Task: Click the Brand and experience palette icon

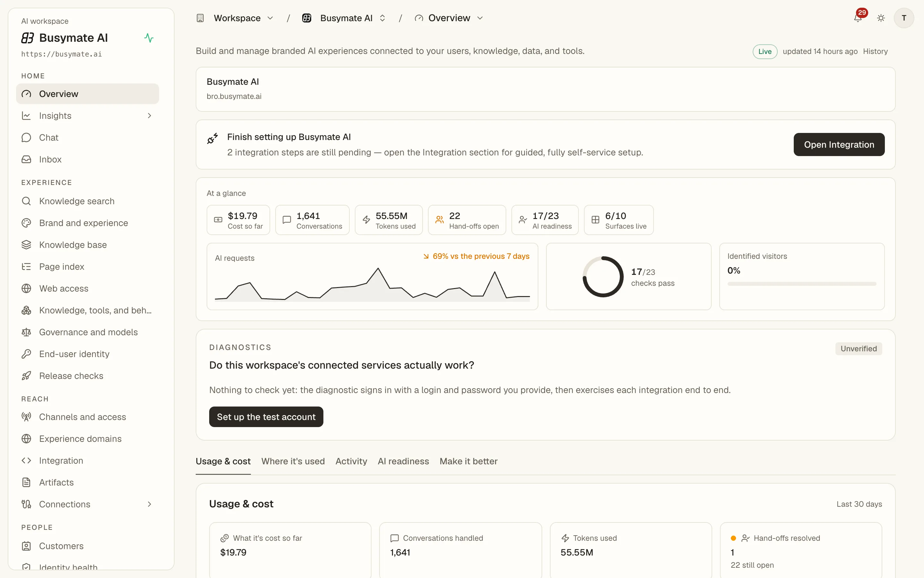Action: pyautogui.click(x=26, y=223)
